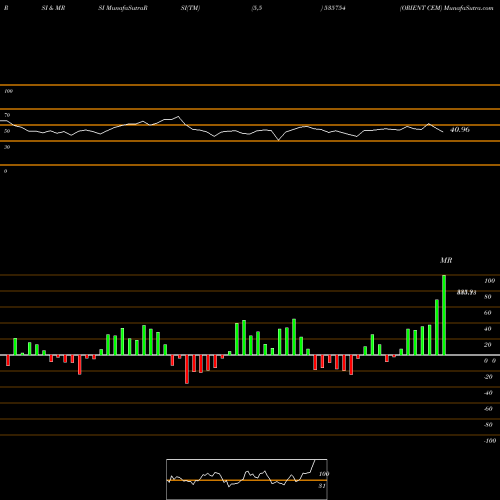Click the '(5,5' parameter text in header
Viewport: 500px width, 500px height.
(257, 8)
